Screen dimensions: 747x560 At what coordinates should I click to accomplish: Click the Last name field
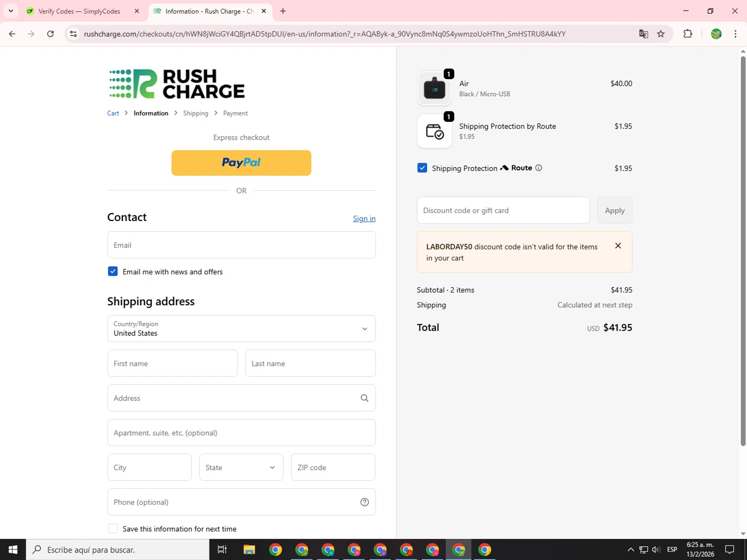pyautogui.click(x=310, y=363)
